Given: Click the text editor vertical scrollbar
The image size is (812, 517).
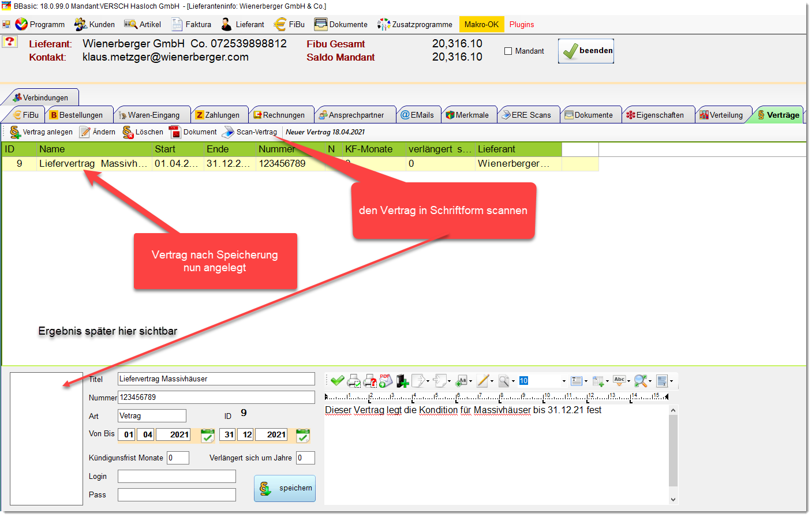Looking at the screenshot, I should (x=673, y=455).
